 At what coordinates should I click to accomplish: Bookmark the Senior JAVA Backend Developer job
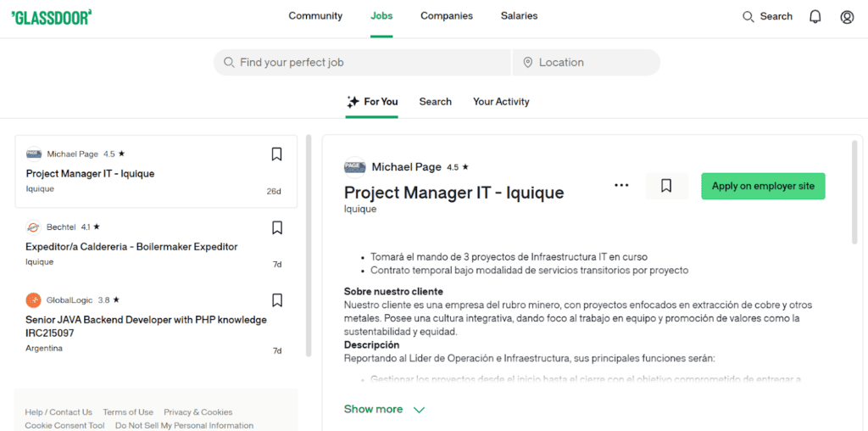tap(277, 300)
